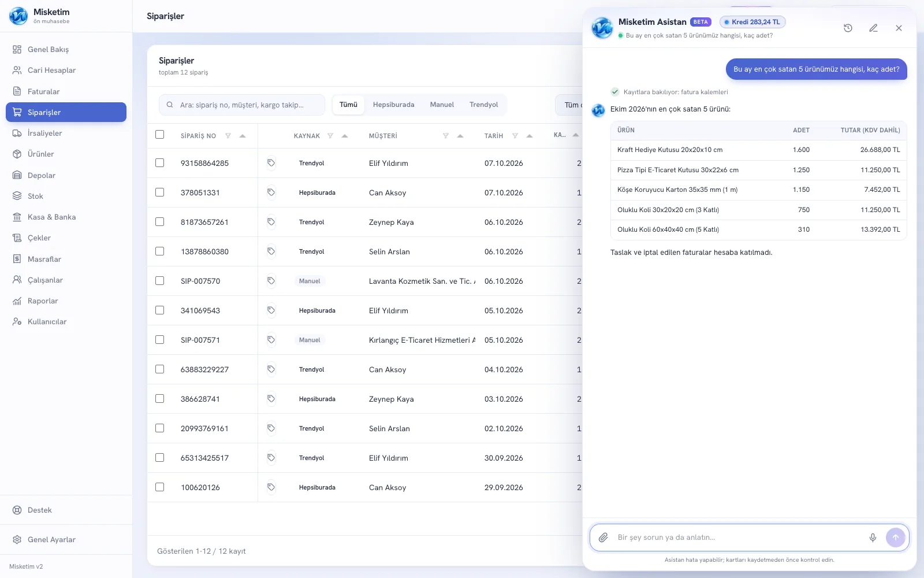Check the box for order 378051331
Viewport: 924px width, 578px height.
tap(160, 192)
